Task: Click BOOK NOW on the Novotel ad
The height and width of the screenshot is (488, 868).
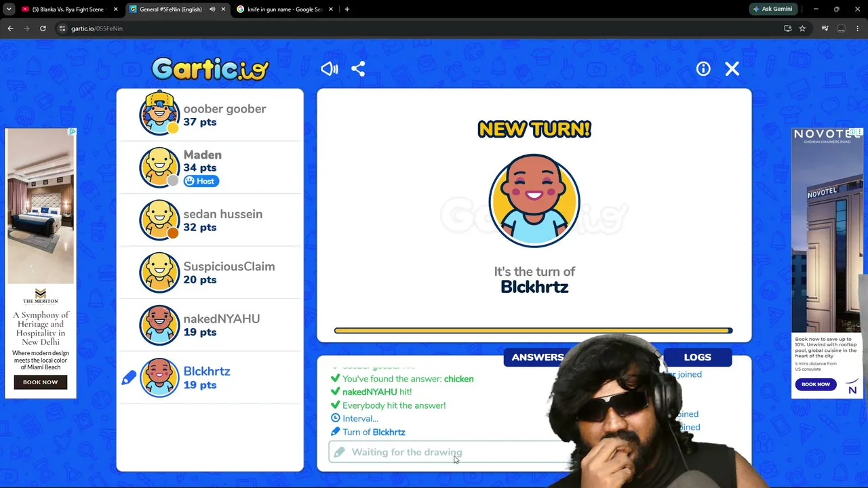Action: coord(816,384)
